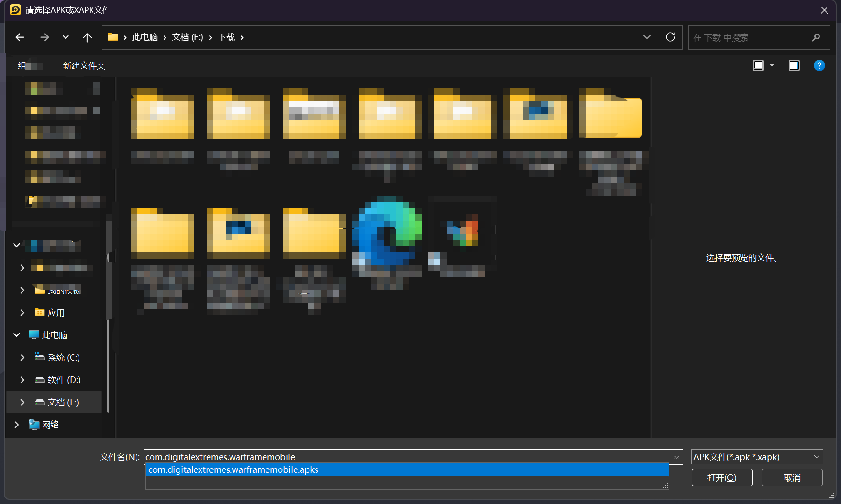841x504 pixels.
Task: Expand the address bar history dropdown
Action: pyautogui.click(x=647, y=37)
